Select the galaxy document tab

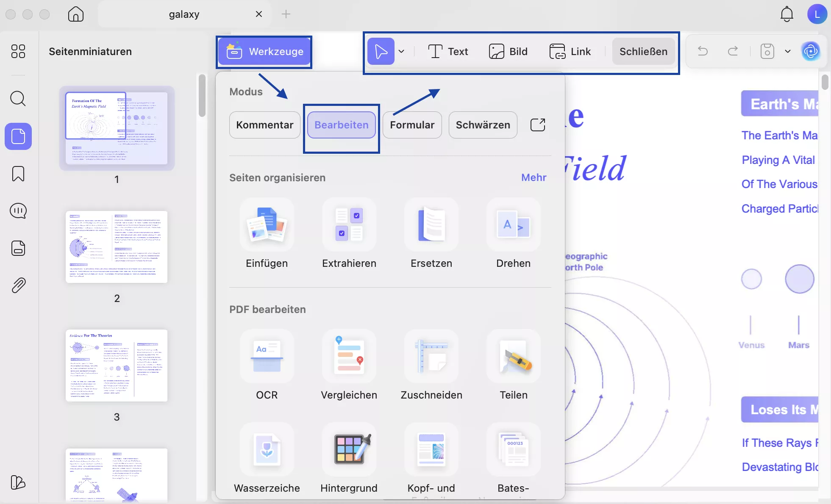(184, 14)
